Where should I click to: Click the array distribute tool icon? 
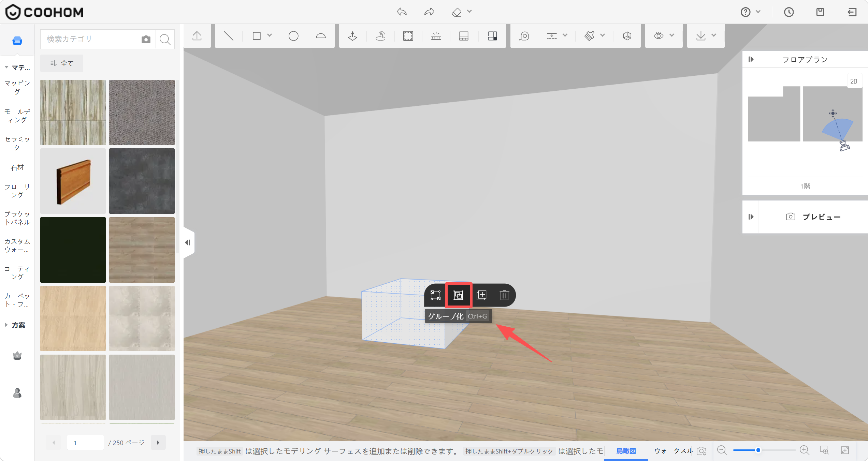[x=436, y=36]
